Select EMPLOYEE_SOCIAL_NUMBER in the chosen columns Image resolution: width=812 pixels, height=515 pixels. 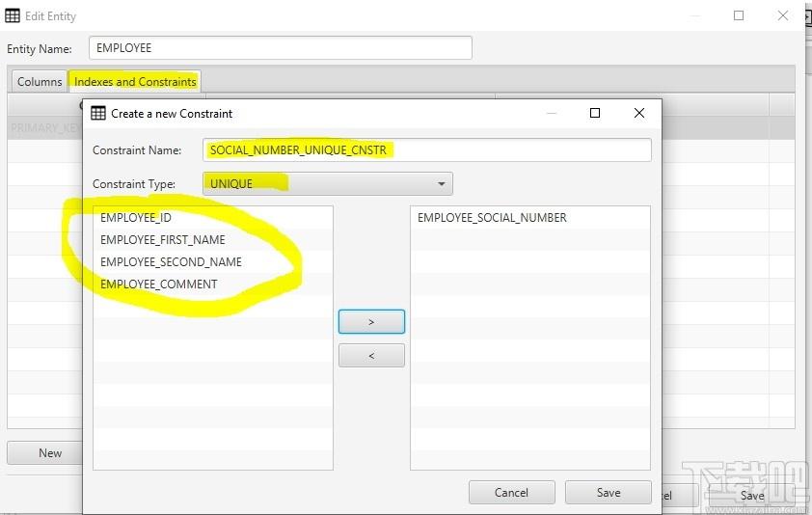[x=530, y=218]
